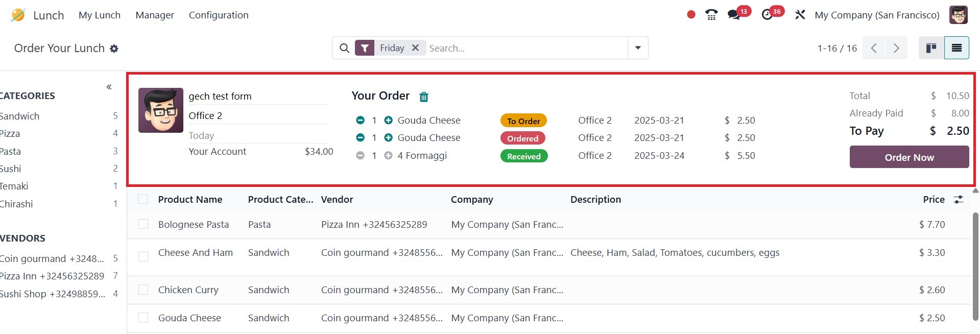980x334 pixels.
Task: Open the discuss messages icon with 13 badge
Action: (x=734, y=15)
